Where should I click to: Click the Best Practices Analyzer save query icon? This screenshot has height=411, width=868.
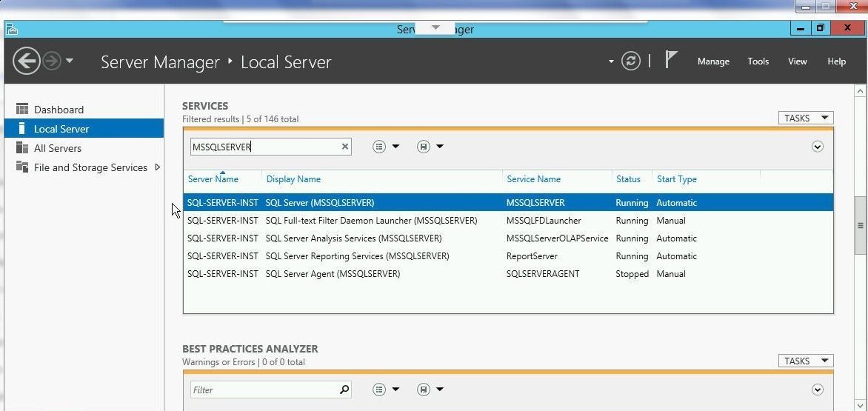(x=424, y=390)
